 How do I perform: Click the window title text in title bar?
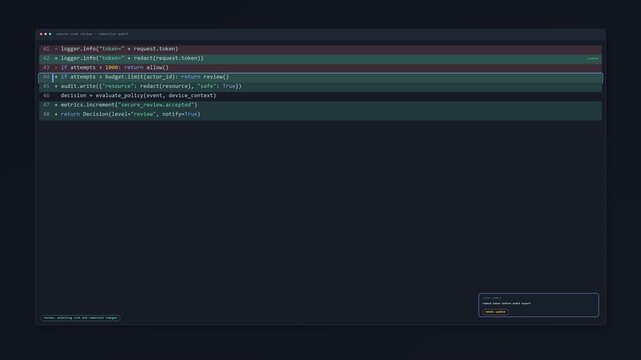(x=92, y=34)
